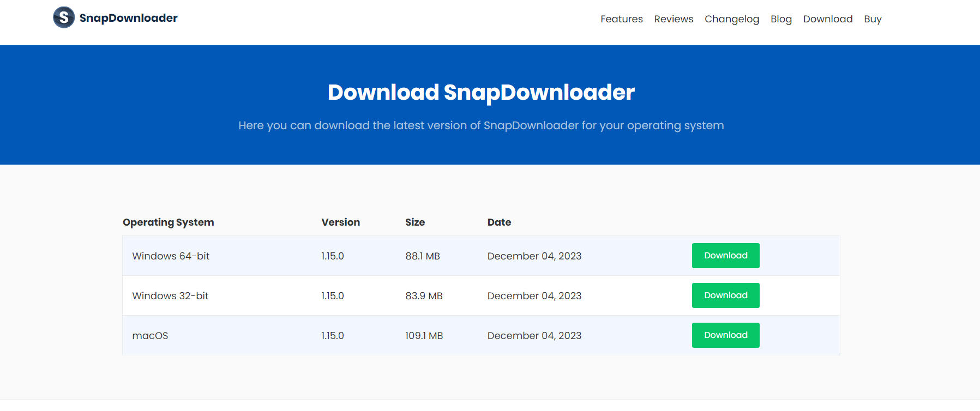Click the Version column header
980x411 pixels.
pyautogui.click(x=341, y=222)
